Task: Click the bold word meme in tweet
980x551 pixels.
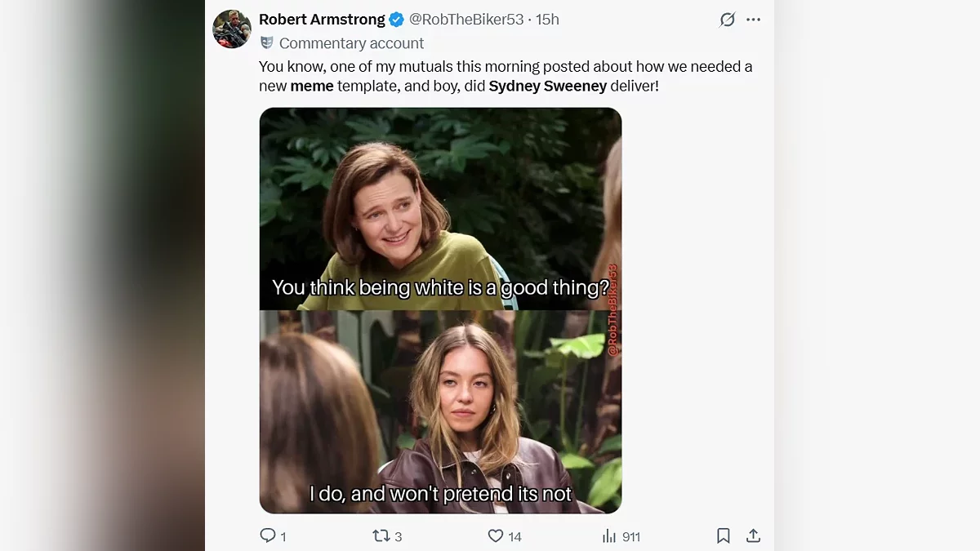Action: (x=312, y=86)
